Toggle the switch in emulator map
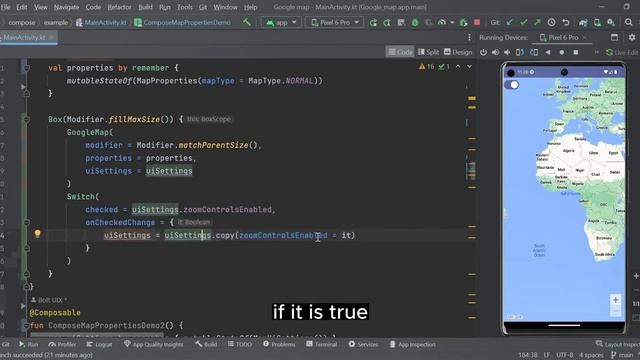 [x=512, y=84]
